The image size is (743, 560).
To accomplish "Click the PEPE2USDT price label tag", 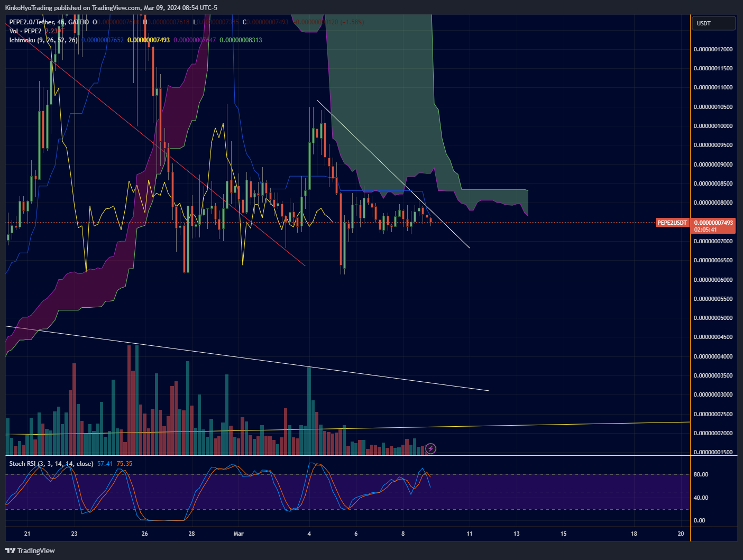I will click(x=672, y=223).
